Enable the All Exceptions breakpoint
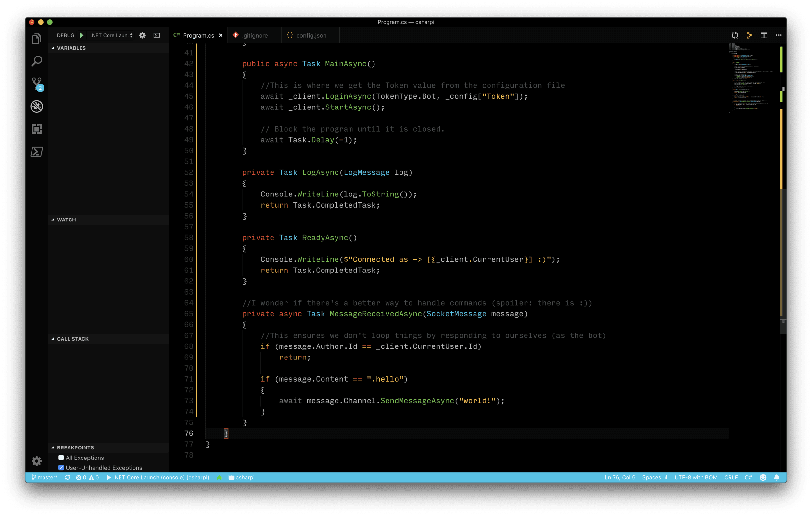Screen dimensions: 812x516 point(61,458)
